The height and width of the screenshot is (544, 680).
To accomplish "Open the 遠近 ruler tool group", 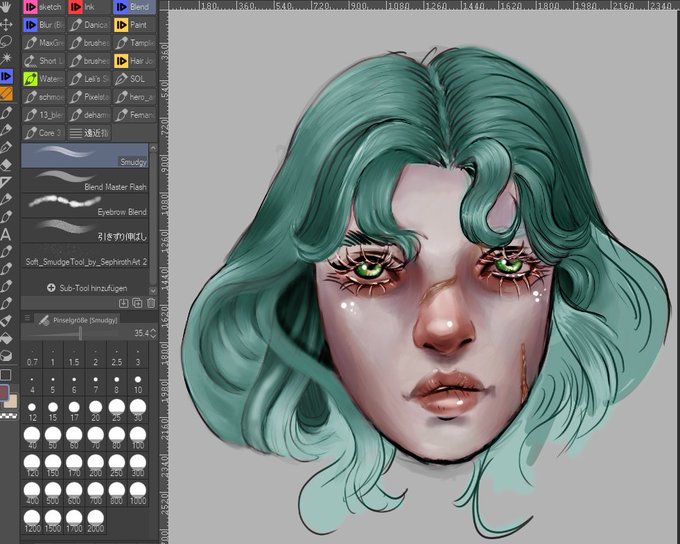I will tap(89, 133).
